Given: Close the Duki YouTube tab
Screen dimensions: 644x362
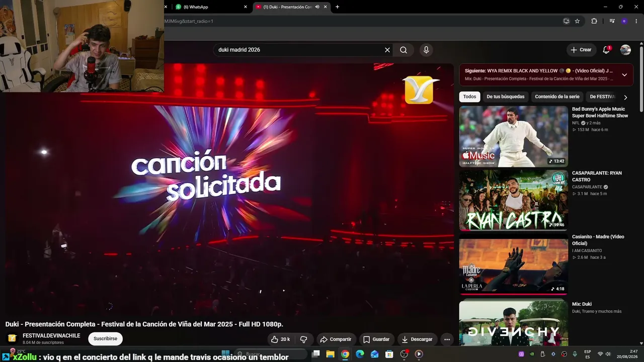Looking at the screenshot, I should pos(326,7).
